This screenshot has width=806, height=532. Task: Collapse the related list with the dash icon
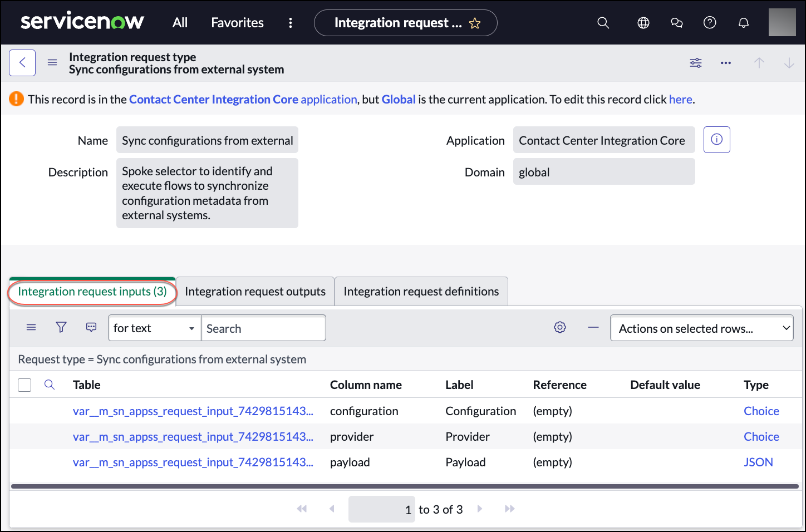593,328
